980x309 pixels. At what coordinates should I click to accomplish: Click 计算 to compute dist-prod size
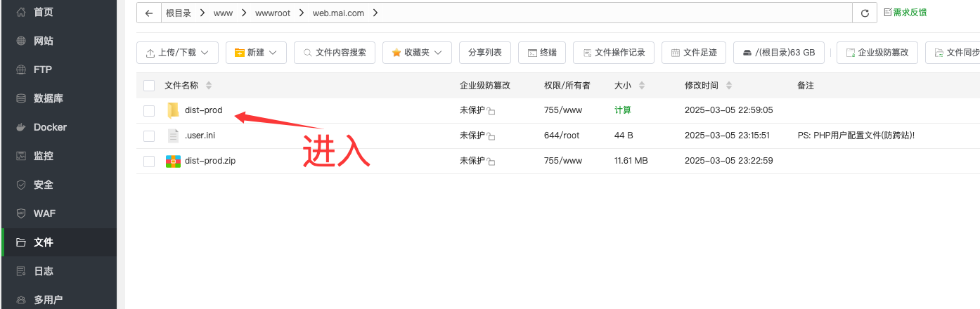tap(622, 110)
